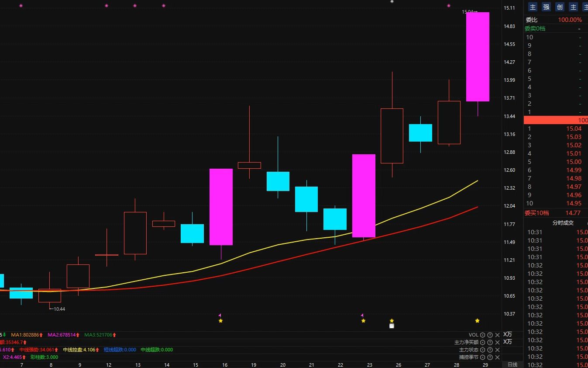Select buy level 5 price 15.00

click(574, 162)
